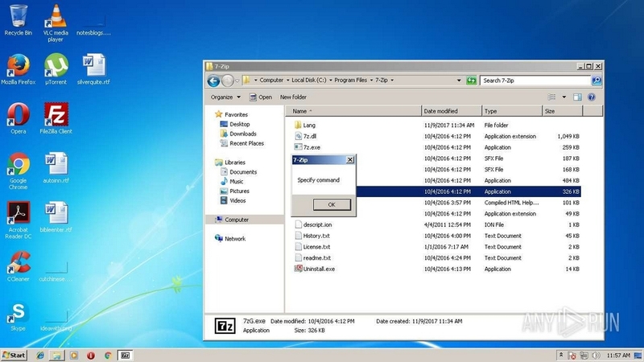Expand the address bar history dropdown
This screenshot has width=644, height=362.
point(458,80)
